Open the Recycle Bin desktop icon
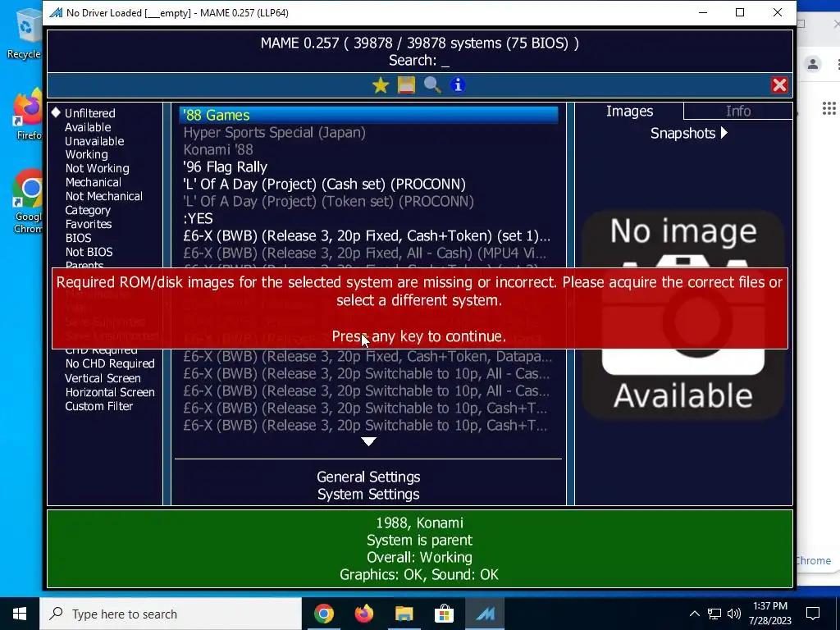Image resolution: width=840 pixels, height=630 pixels. [25, 34]
